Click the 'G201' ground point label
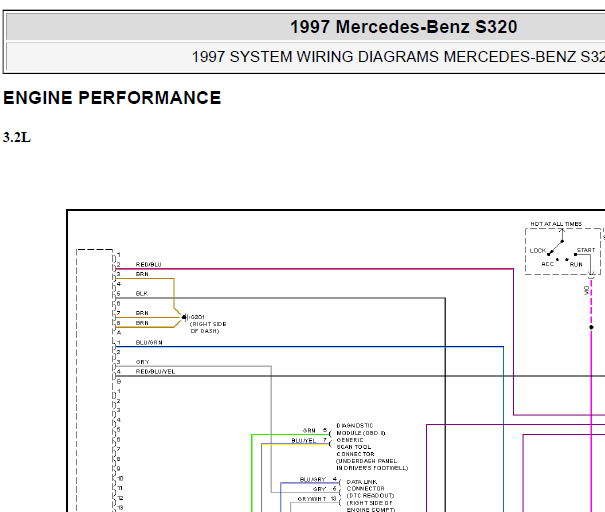605x512 pixels. click(197, 317)
